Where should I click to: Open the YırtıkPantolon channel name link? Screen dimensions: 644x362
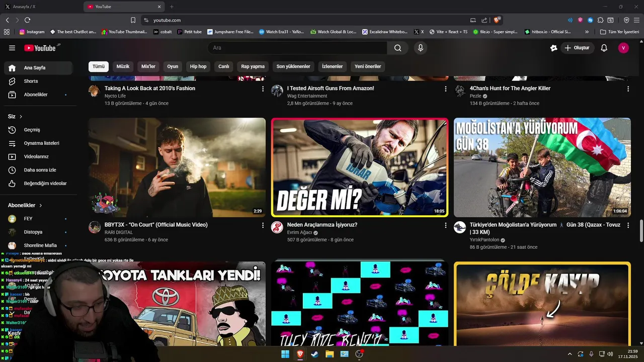[x=485, y=240]
